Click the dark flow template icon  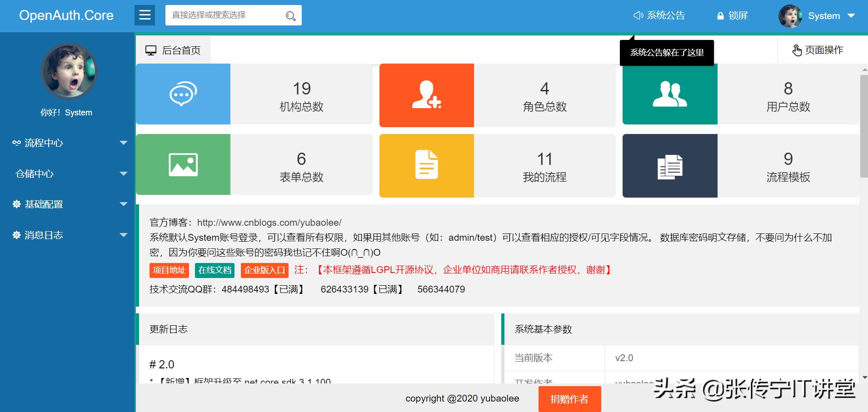click(x=669, y=166)
